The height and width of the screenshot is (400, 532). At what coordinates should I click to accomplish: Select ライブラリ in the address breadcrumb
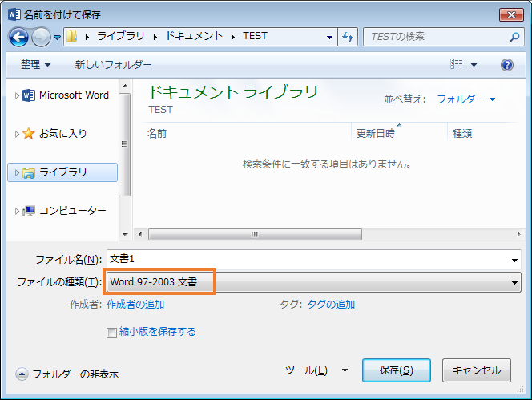[121, 36]
